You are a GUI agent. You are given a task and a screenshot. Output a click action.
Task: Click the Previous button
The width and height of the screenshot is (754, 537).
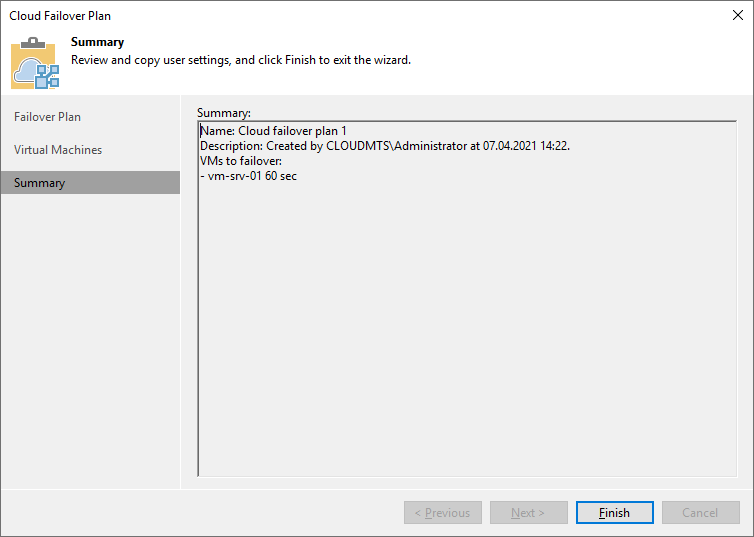click(x=443, y=513)
